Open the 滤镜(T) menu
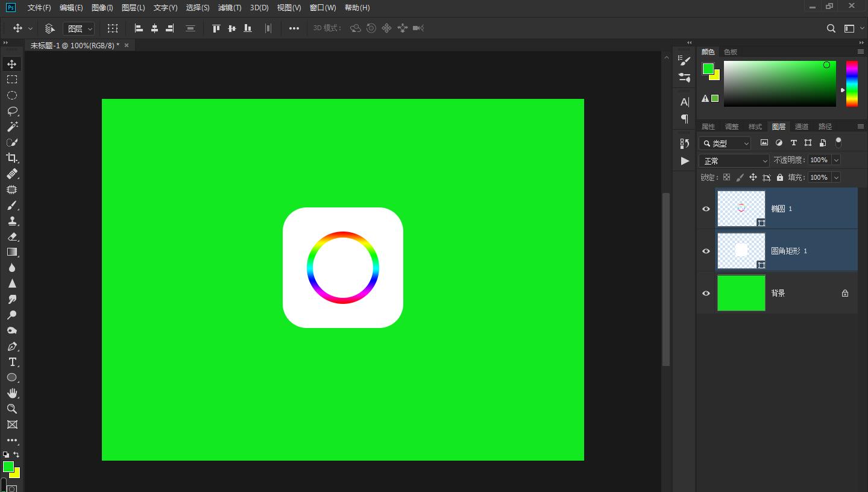The width and height of the screenshot is (868, 492). [x=229, y=8]
